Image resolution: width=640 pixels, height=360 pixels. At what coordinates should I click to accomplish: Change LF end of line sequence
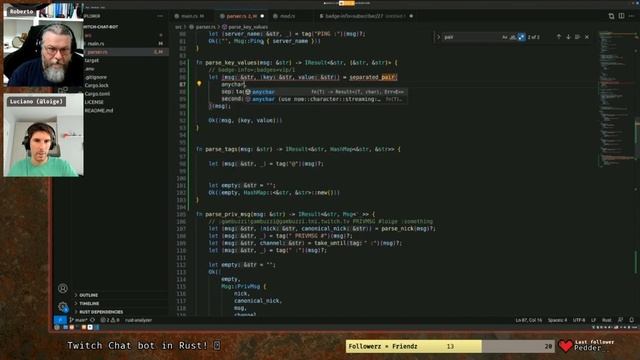pos(593,320)
